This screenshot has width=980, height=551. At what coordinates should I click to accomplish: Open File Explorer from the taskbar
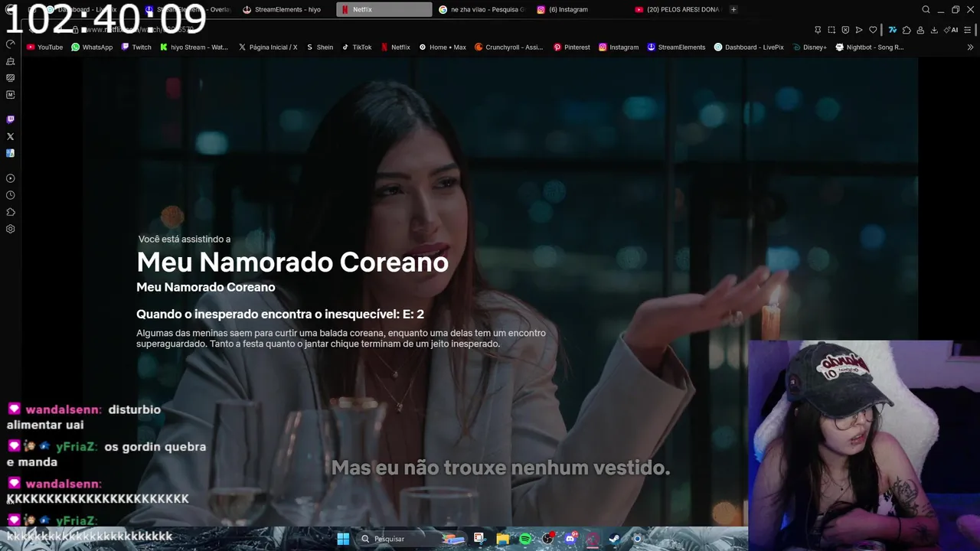point(502,539)
